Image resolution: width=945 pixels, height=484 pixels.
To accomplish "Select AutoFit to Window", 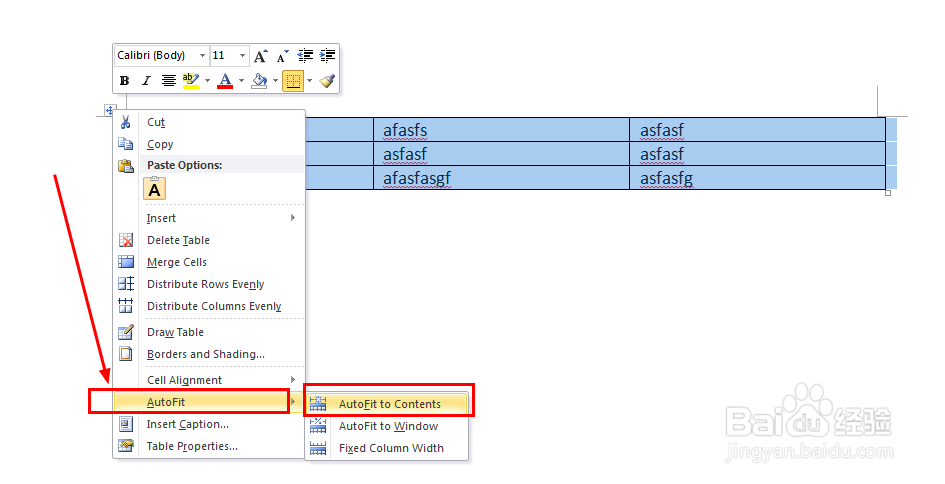I will pyautogui.click(x=387, y=426).
